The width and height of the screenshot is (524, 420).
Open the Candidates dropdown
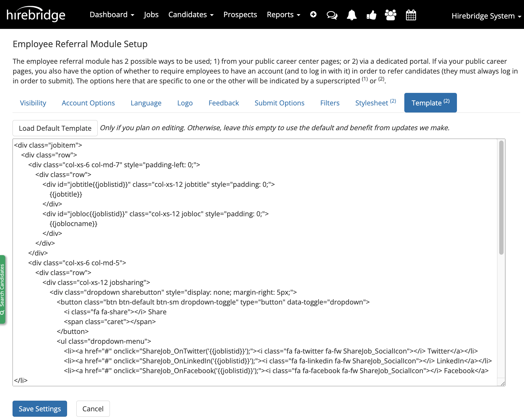(x=191, y=15)
